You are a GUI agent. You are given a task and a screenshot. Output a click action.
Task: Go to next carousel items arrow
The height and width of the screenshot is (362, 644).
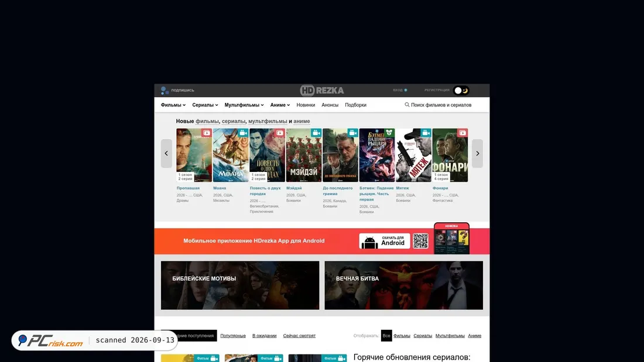477,153
